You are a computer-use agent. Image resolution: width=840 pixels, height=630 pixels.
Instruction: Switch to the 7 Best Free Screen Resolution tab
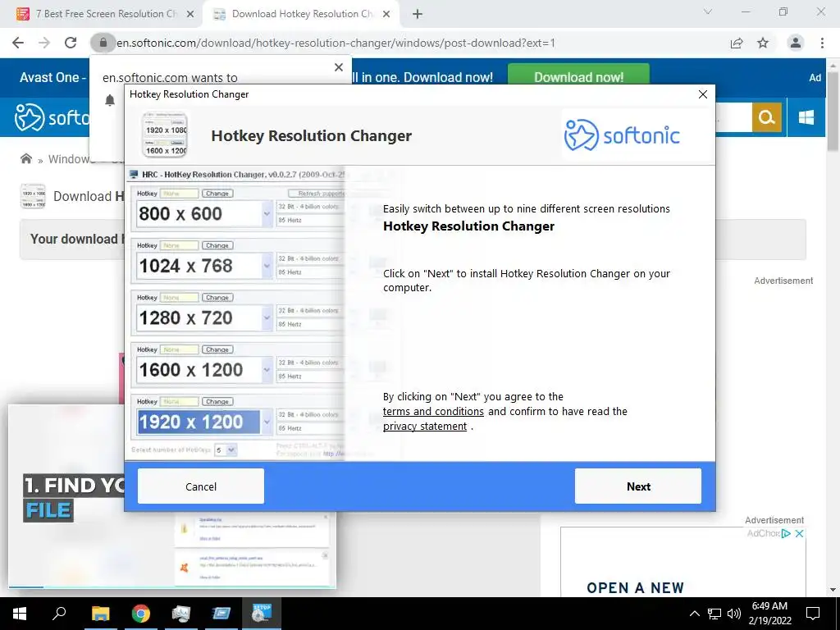[106, 14]
